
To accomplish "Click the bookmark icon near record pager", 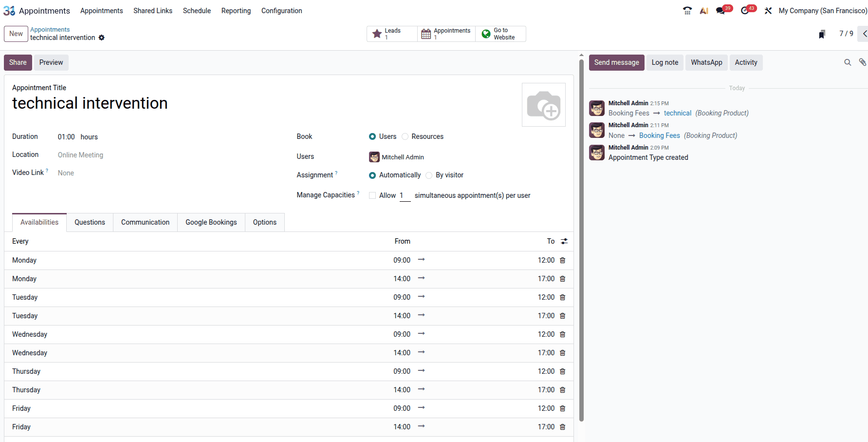I will click(822, 34).
